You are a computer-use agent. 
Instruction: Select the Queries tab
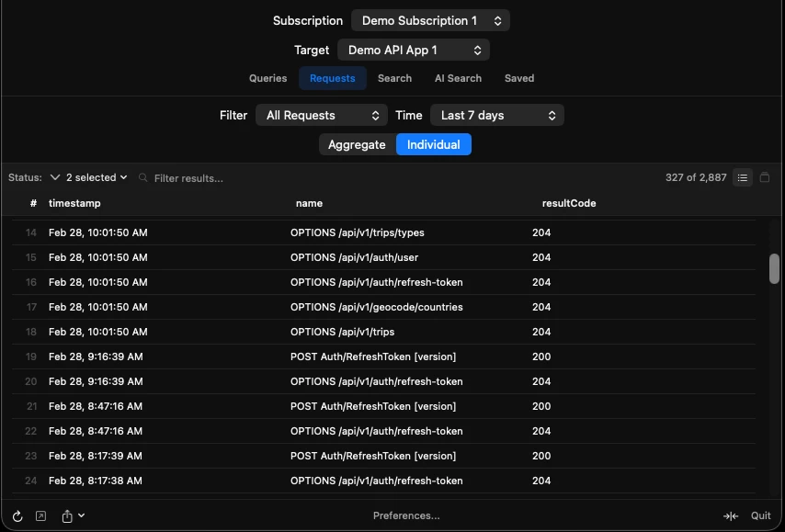point(267,78)
